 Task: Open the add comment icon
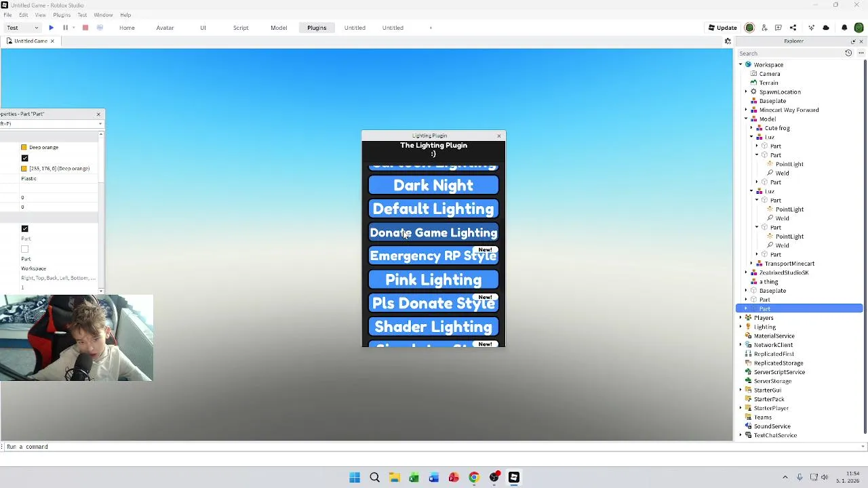click(x=778, y=28)
